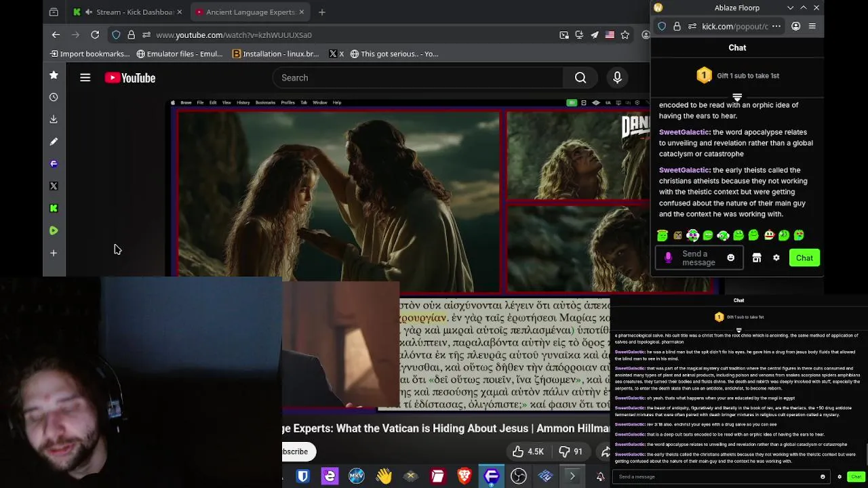Open the Kick shop storefront icon

[x=757, y=258]
